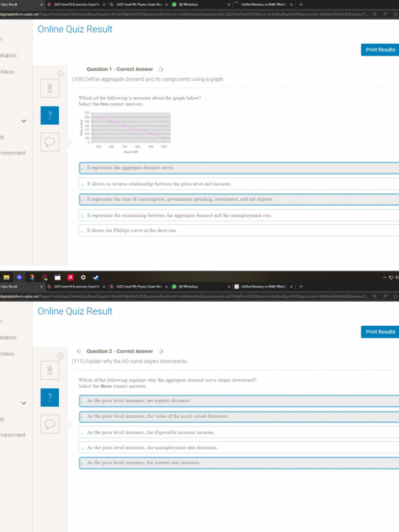
Task: Open the environment link on the Question 2 page sidebar
Action: coord(12,435)
